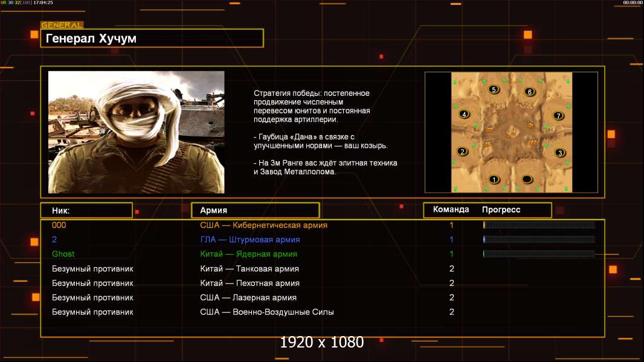Select player nickname "Ghost"

tap(63, 254)
